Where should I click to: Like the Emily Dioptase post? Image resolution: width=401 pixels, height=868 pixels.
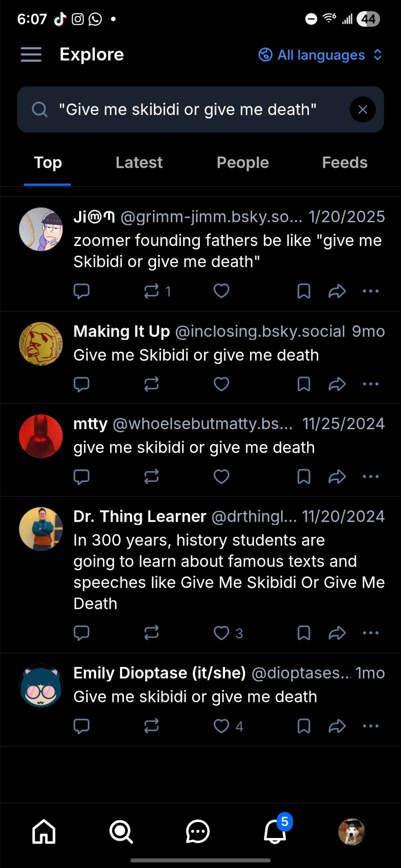(x=222, y=726)
